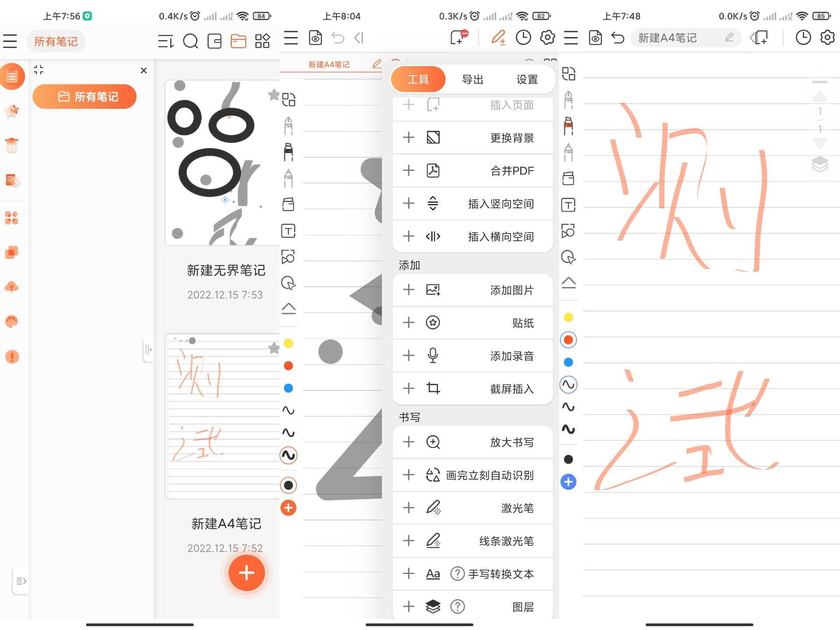This screenshot has width=840, height=630.
Task: Go to next page with down triangle
Action: (x=819, y=143)
